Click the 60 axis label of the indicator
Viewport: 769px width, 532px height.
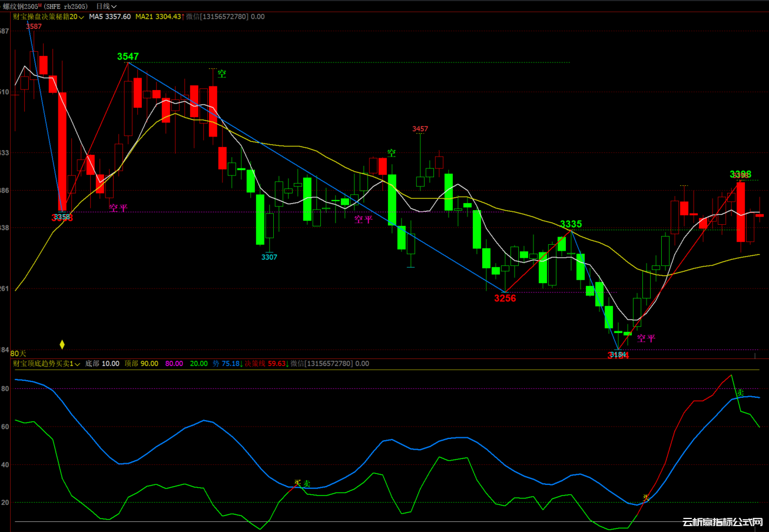pos(5,427)
